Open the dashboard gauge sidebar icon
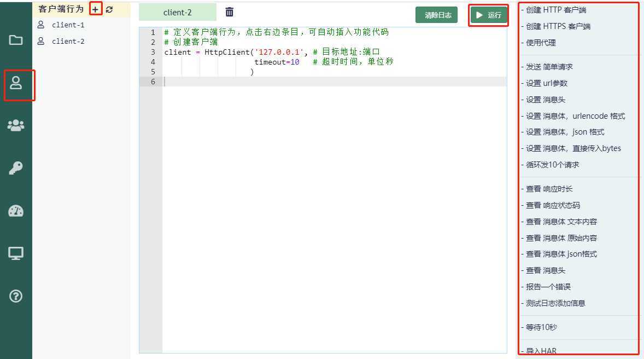 click(16, 211)
